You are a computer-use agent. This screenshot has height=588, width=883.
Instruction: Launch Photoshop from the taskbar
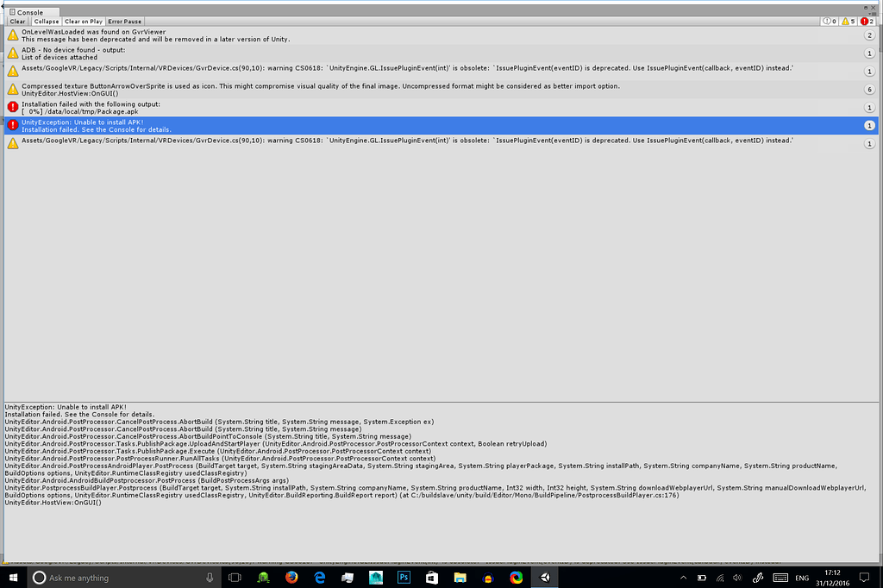click(x=403, y=578)
